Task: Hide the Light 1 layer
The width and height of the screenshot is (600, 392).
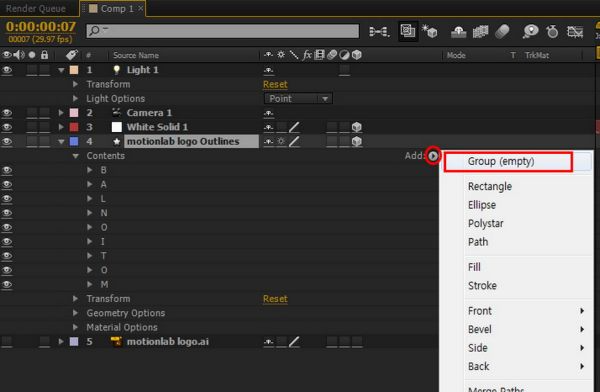Action: (x=7, y=70)
